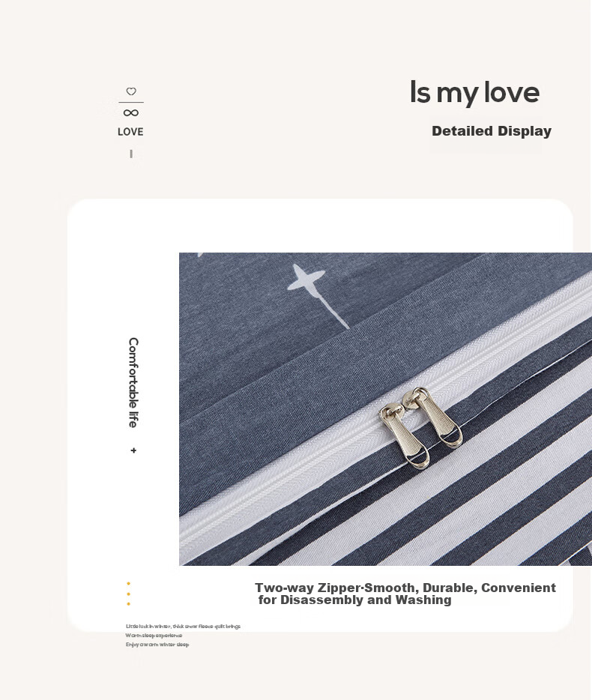
Task: Click 'Little luck in winter' small text line
Action: 183,627
